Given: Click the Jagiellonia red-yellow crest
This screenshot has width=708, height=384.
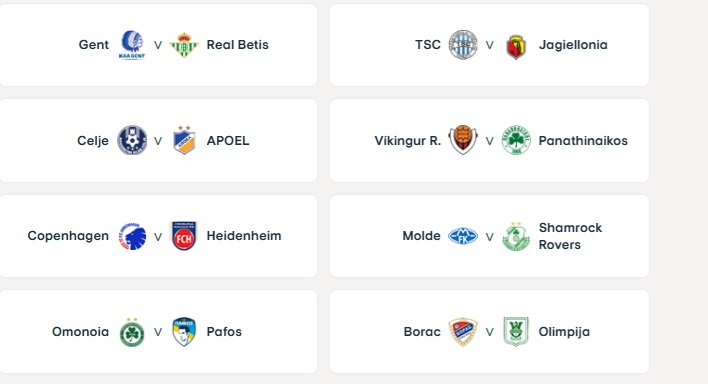Looking at the screenshot, I should (516, 47).
